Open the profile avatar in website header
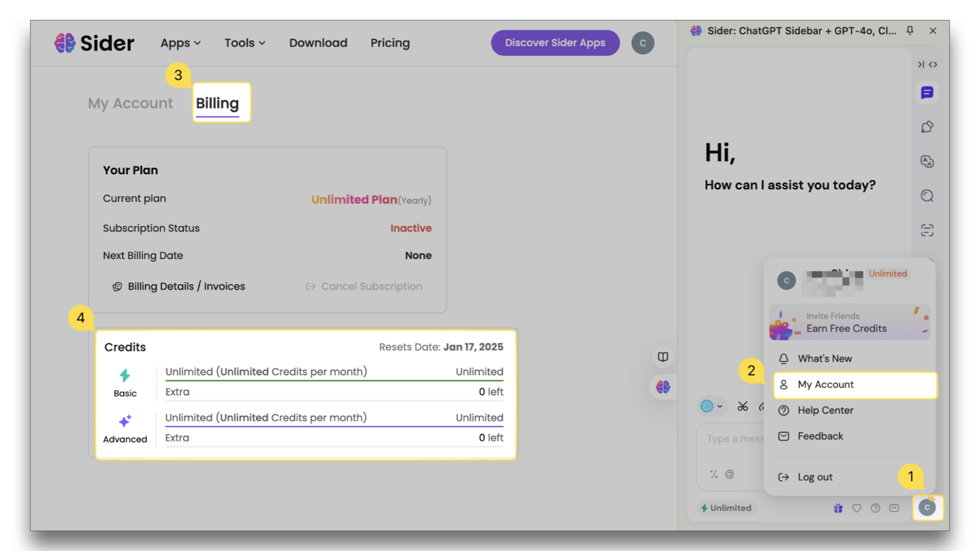Screen dimensions: 980x551 [643, 43]
